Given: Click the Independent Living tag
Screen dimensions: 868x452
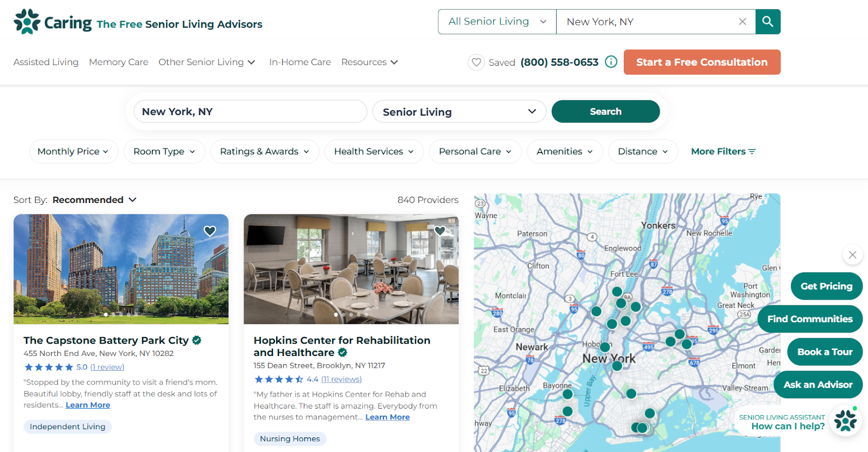Looking at the screenshot, I should pyautogui.click(x=68, y=426).
